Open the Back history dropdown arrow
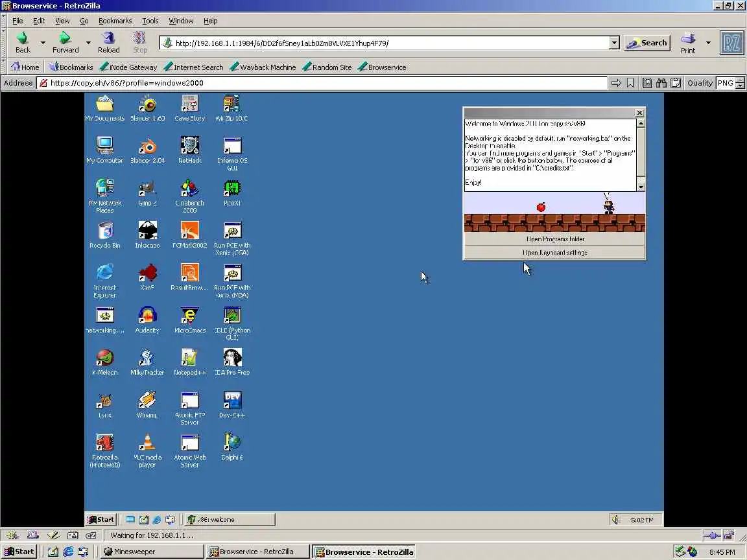The image size is (747, 560). coord(43,43)
